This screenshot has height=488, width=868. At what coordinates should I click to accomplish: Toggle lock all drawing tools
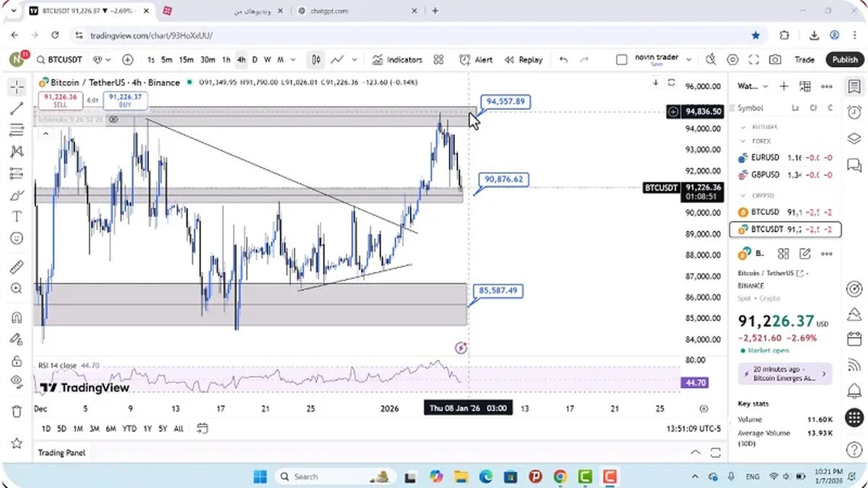[x=17, y=360]
